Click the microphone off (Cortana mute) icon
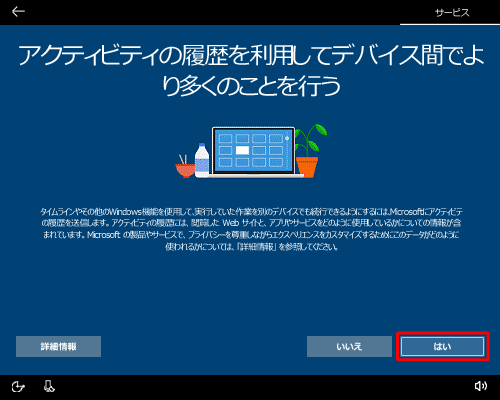The height and width of the screenshot is (400, 500). coord(49,386)
